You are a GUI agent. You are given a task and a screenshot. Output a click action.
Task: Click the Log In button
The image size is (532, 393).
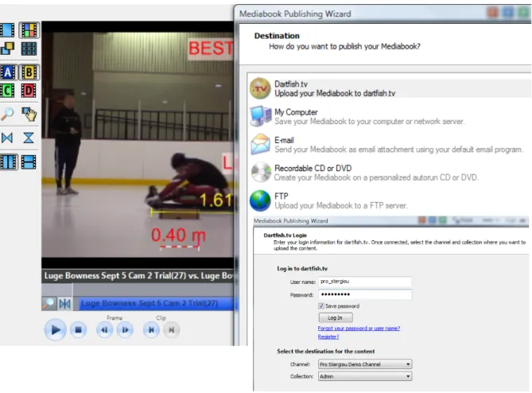point(336,317)
